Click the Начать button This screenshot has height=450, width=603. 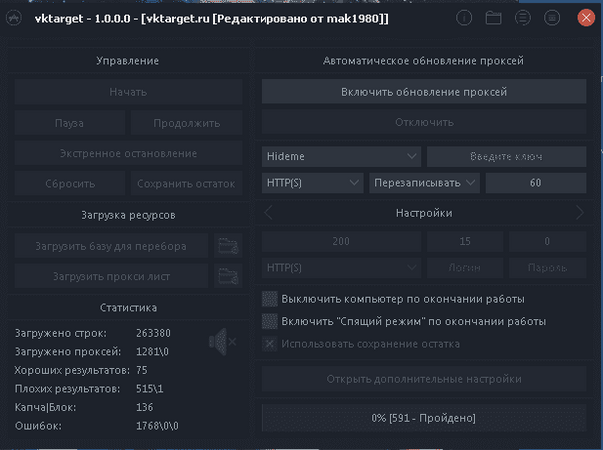pyautogui.click(x=128, y=92)
